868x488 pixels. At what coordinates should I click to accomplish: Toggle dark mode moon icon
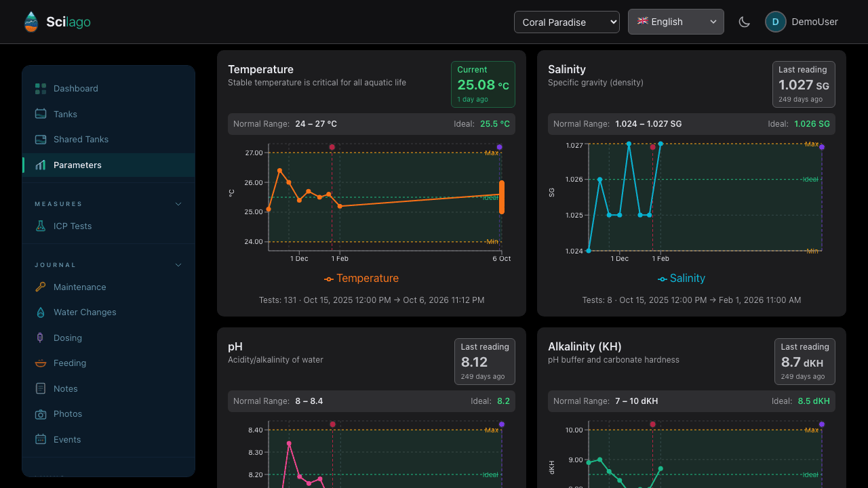[744, 22]
